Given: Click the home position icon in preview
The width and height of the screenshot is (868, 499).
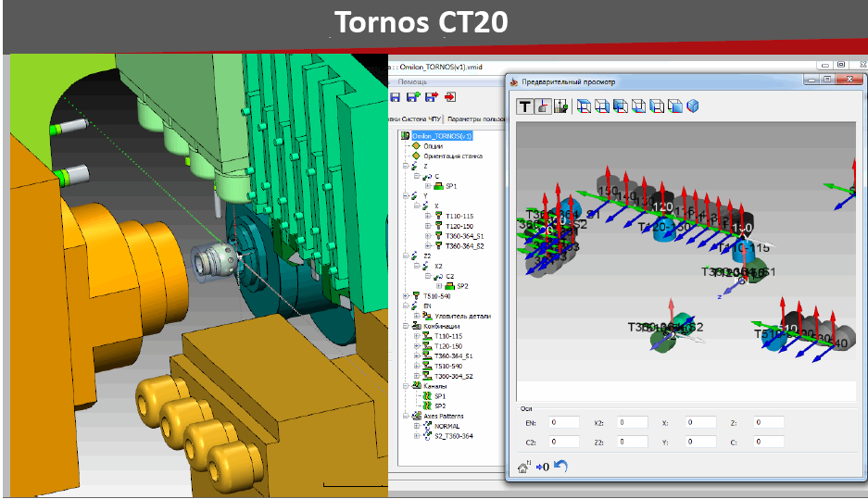Looking at the screenshot, I should [523, 467].
